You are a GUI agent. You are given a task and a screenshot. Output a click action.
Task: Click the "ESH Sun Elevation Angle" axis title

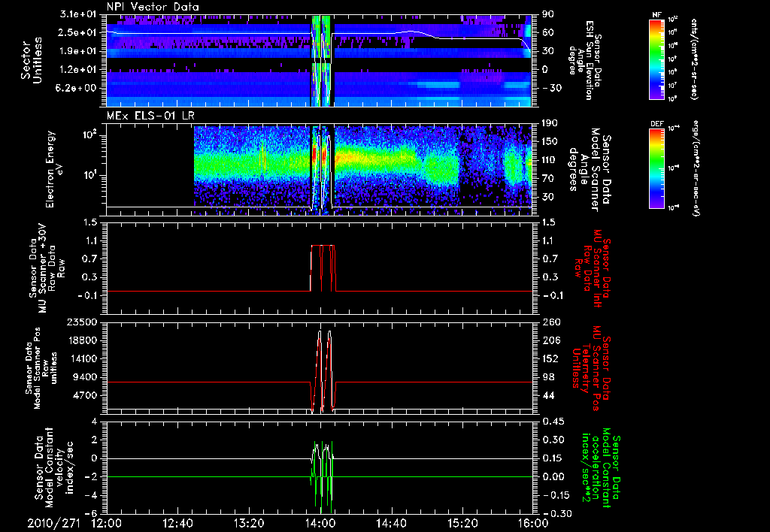pos(584,60)
